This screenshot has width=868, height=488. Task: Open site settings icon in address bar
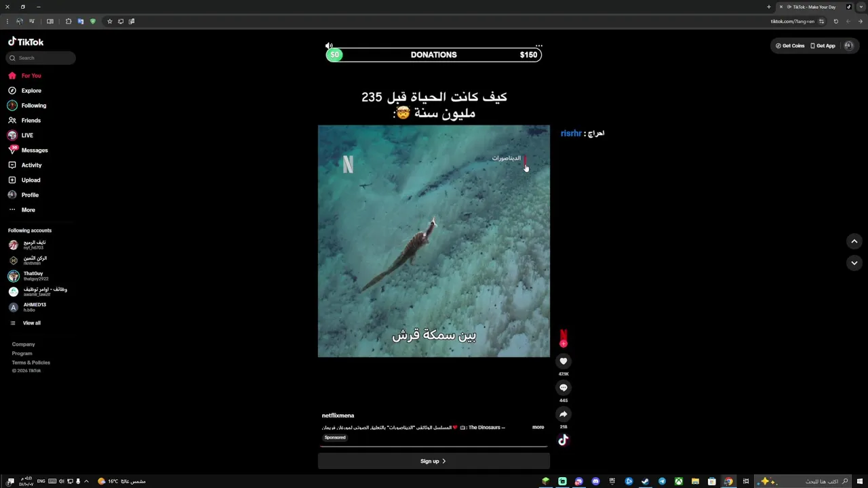(x=821, y=21)
